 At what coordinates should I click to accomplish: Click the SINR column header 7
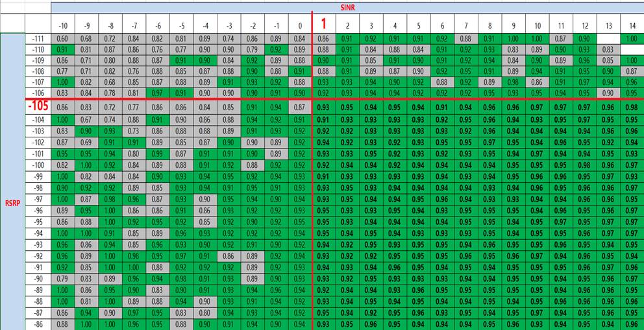(465, 25)
